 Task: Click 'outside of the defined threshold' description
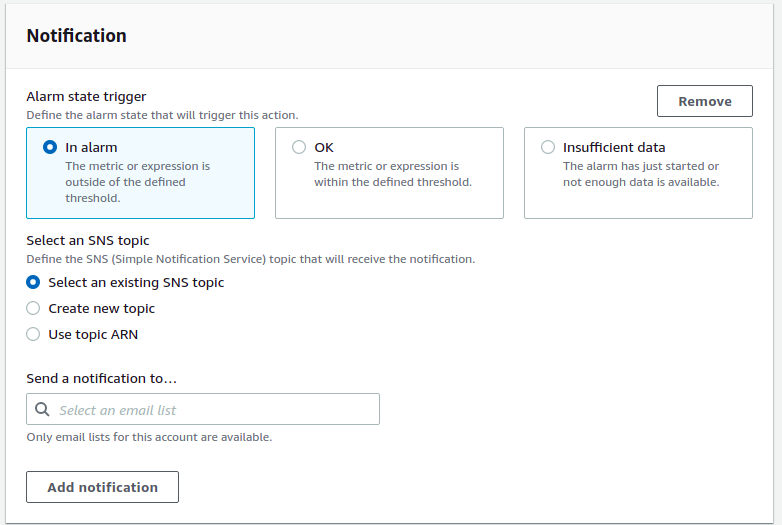click(x=137, y=182)
